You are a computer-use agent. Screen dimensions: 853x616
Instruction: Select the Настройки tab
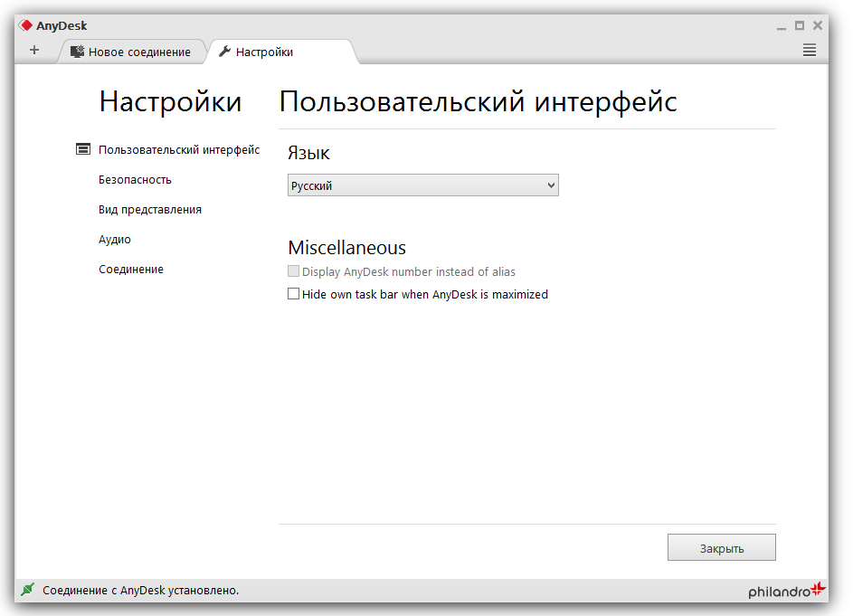[x=281, y=52]
